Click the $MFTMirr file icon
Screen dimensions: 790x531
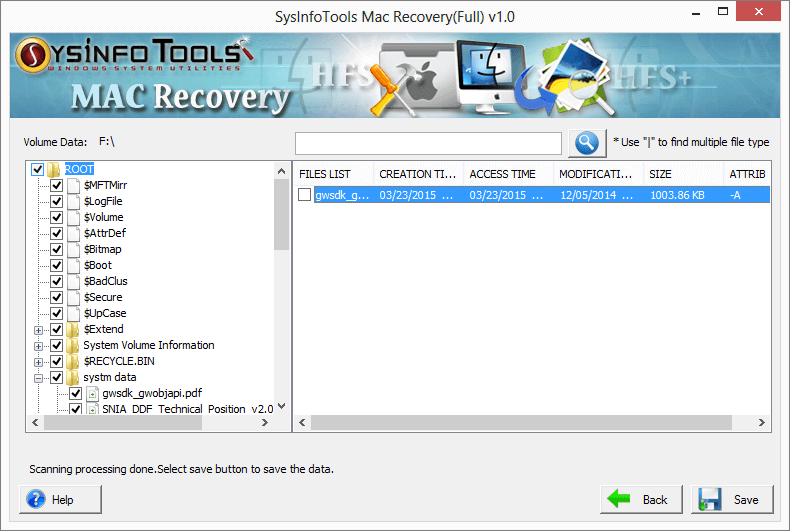[74, 185]
